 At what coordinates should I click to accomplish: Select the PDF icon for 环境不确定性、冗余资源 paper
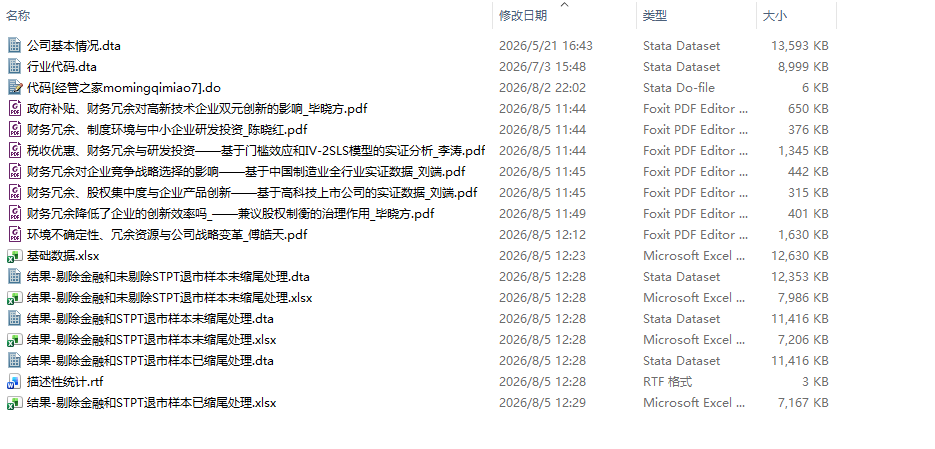(15, 234)
